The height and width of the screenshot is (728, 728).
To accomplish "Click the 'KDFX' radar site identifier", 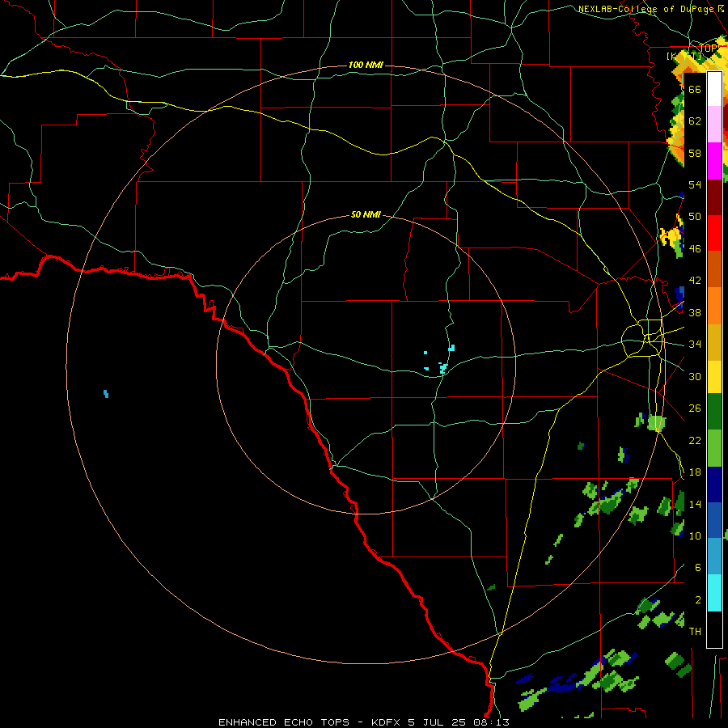I will (x=387, y=722).
